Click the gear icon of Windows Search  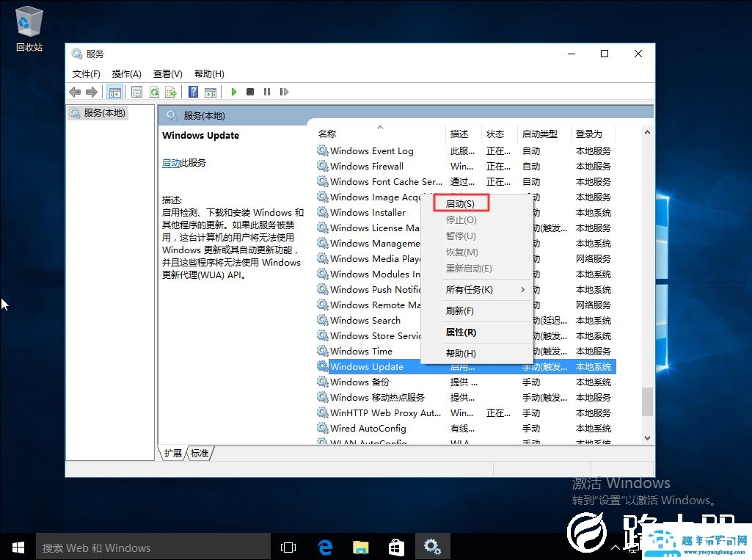(x=322, y=320)
